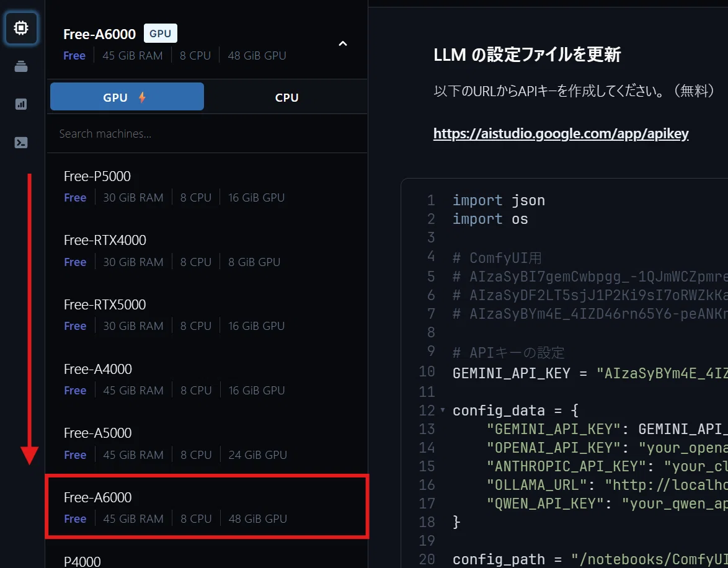The height and width of the screenshot is (568, 728).
Task: Open the Machine panel chip icon
Action: click(21, 28)
